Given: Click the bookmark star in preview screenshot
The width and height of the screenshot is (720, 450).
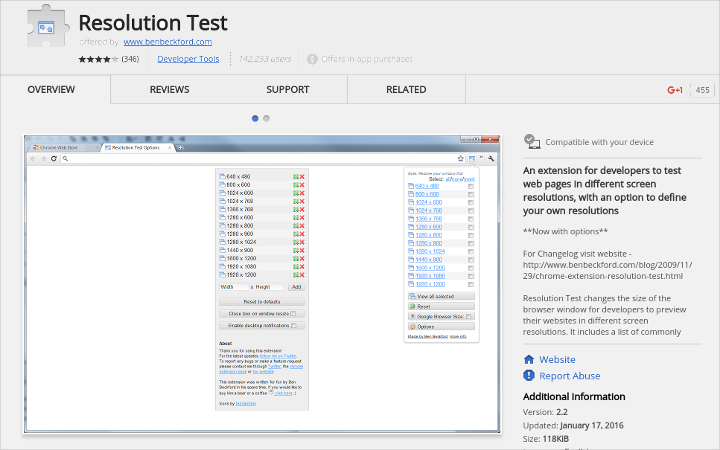Looking at the screenshot, I should click(461, 158).
